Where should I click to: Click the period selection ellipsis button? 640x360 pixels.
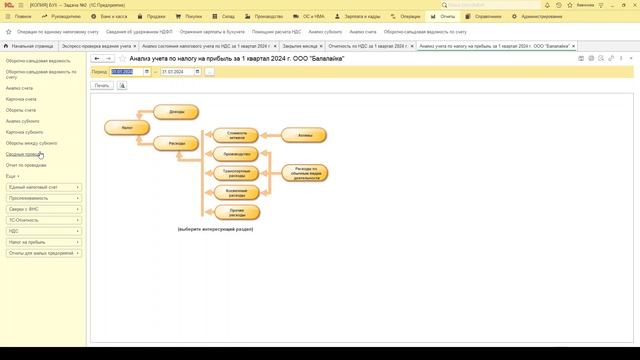click(209, 72)
